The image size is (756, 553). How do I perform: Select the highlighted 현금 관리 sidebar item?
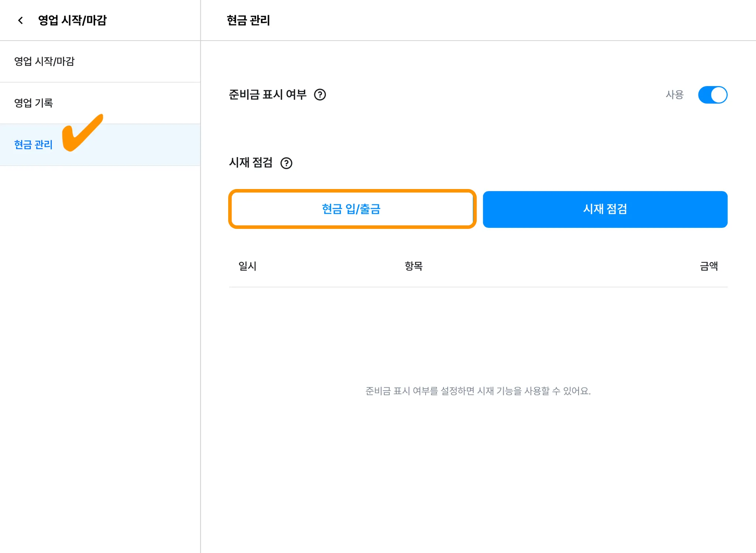[34, 145]
